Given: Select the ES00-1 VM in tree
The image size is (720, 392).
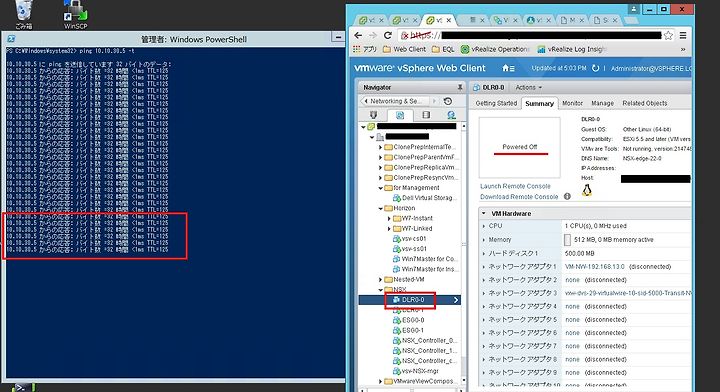Looking at the screenshot, I should pyautogui.click(x=409, y=330).
